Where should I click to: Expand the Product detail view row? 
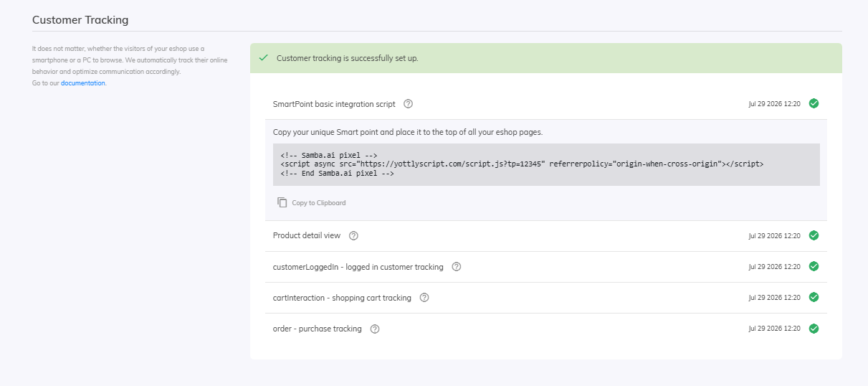[x=545, y=236]
